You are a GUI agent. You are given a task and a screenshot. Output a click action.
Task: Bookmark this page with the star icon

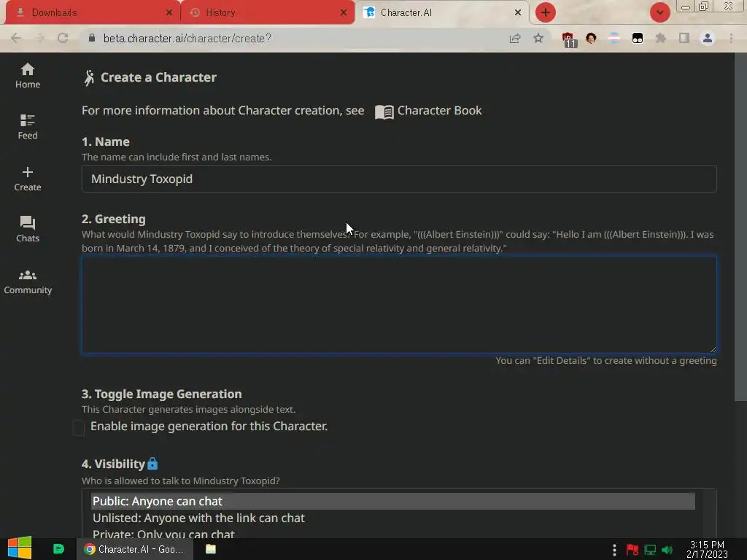click(538, 38)
